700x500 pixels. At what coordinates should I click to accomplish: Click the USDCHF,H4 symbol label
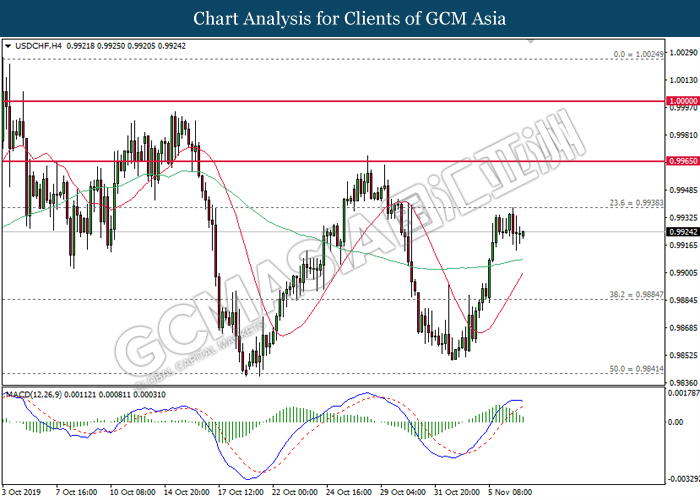pyautogui.click(x=38, y=46)
